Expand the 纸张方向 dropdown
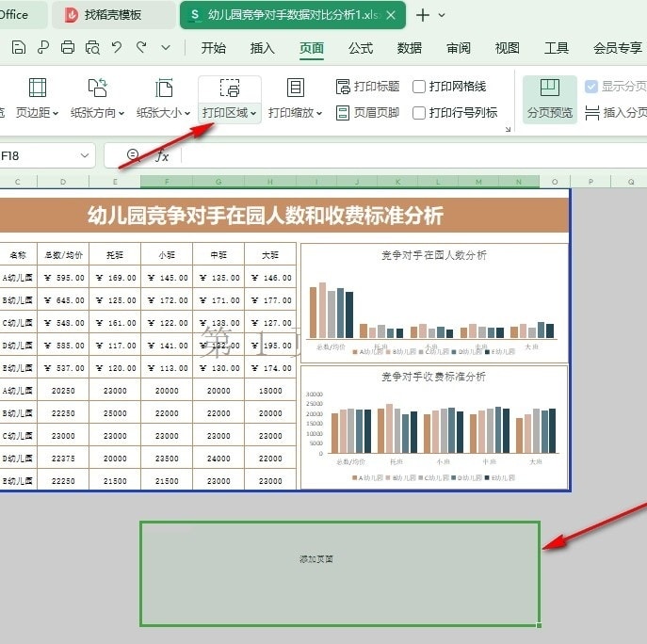Screen dimensions: 647x644 pyautogui.click(x=97, y=113)
